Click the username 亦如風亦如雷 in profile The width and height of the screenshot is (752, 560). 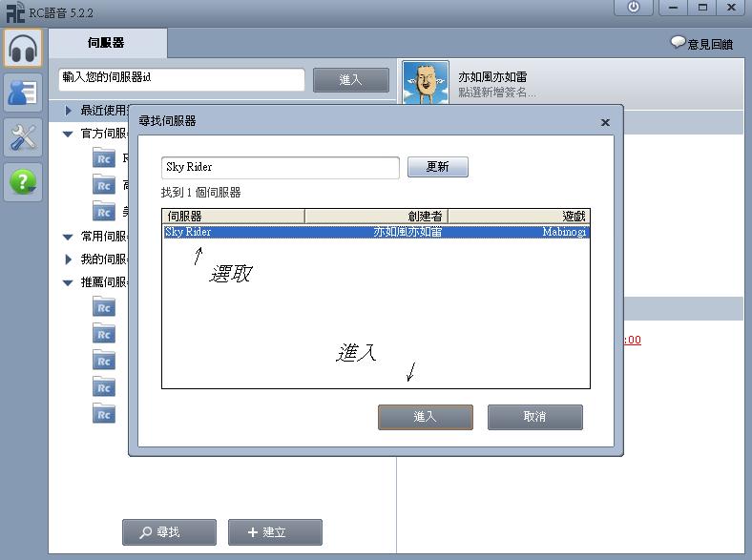click(x=492, y=76)
